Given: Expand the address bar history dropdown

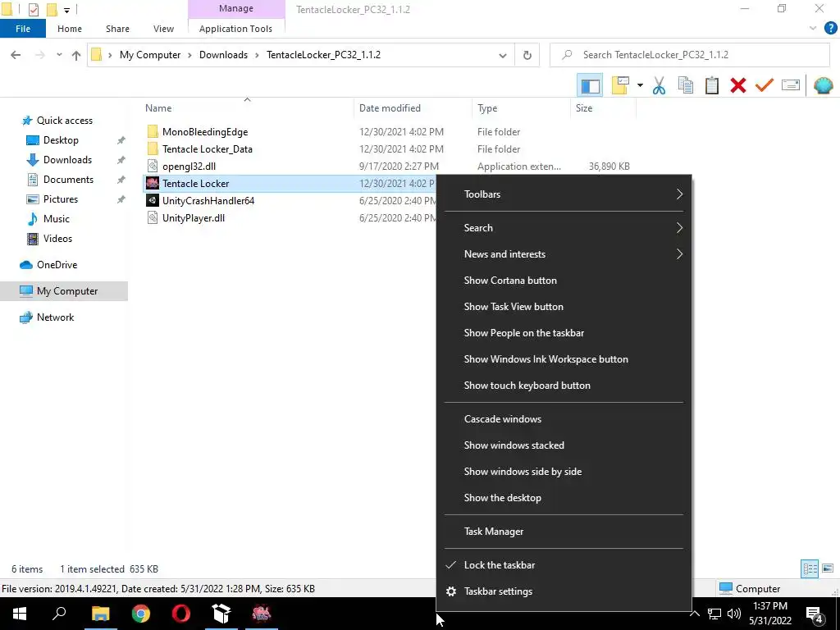Looking at the screenshot, I should pos(503,55).
